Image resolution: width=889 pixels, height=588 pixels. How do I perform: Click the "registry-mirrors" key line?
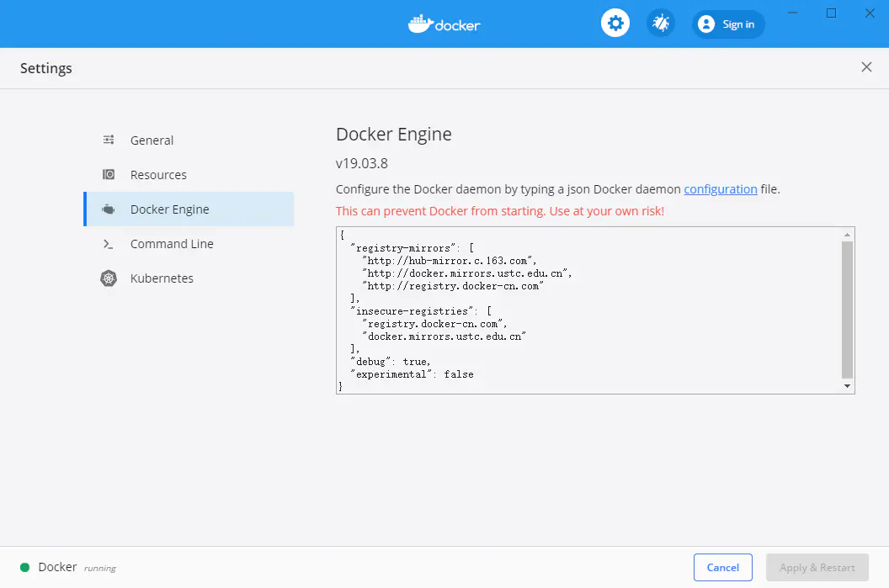[x=413, y=248]
